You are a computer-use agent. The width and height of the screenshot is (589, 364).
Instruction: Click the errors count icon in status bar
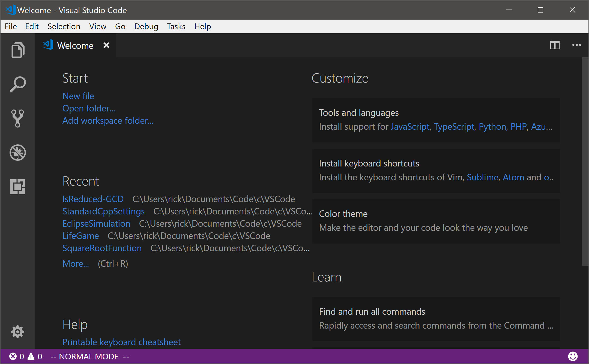(x=13, y=356)
